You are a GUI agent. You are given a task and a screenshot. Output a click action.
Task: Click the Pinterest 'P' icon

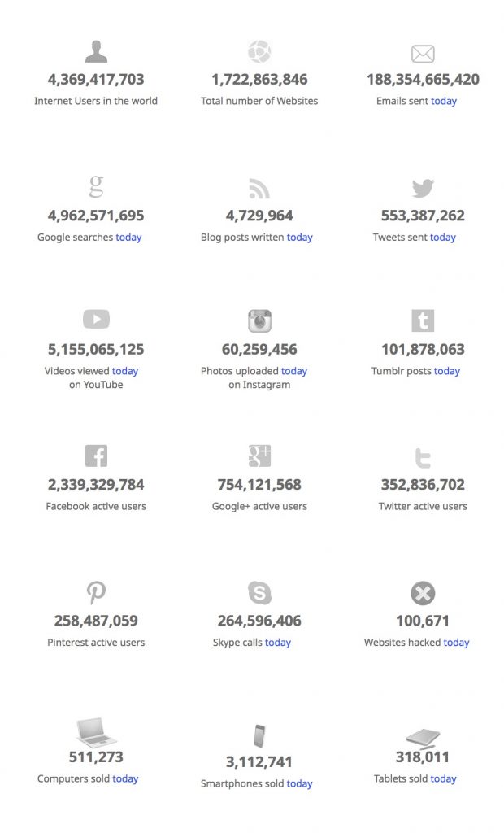(x=96, y=592)
